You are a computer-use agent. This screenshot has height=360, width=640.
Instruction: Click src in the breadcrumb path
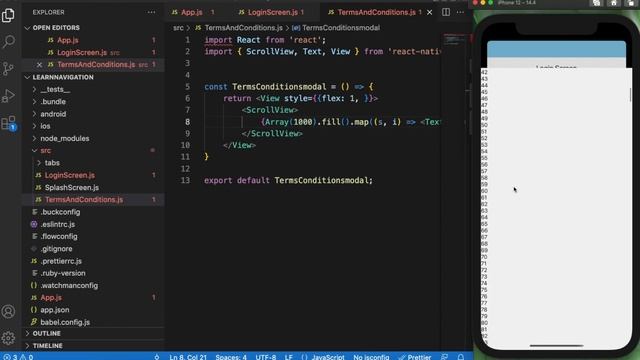[x=178, y=28]
